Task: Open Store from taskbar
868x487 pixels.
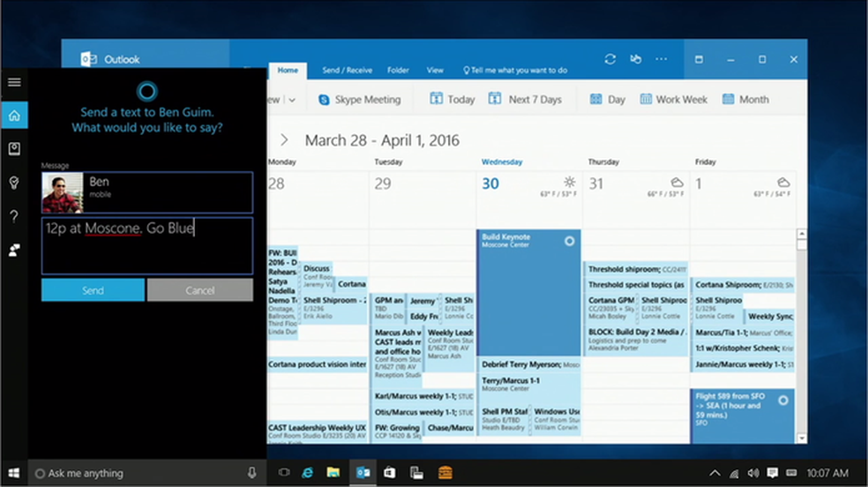Action: [x=390, y=473]
